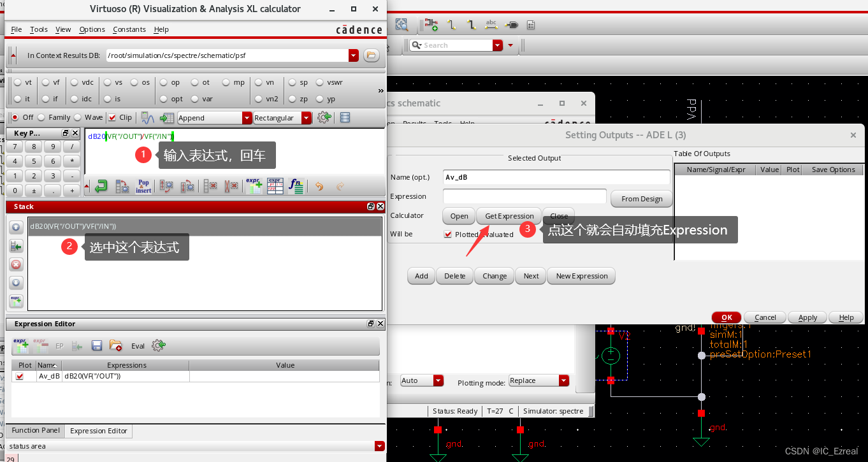This screenshot has width=868, height=462.
Task: Click the Get Expression button
Action: [509, 216]
